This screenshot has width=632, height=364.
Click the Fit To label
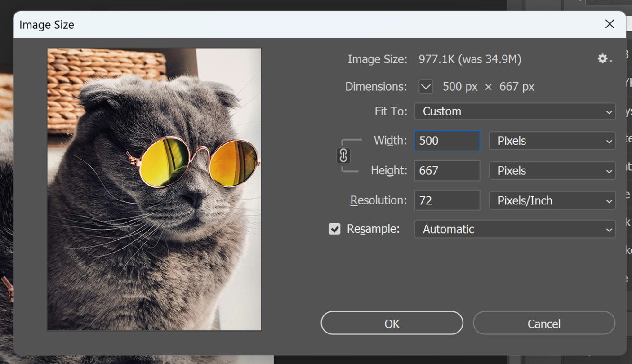[x=391, y=111]
